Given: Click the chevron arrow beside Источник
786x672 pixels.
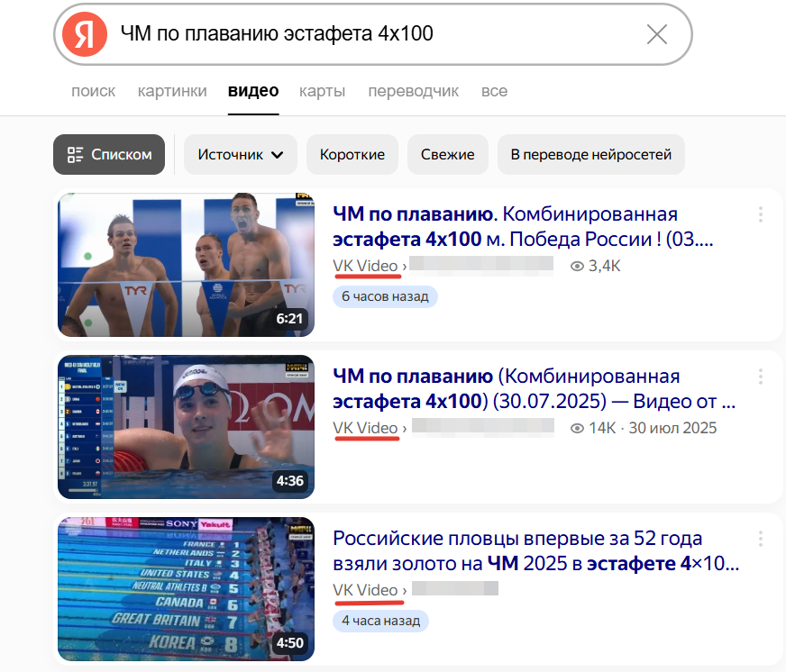Looking at the screenshot, I should pos(278,155).
